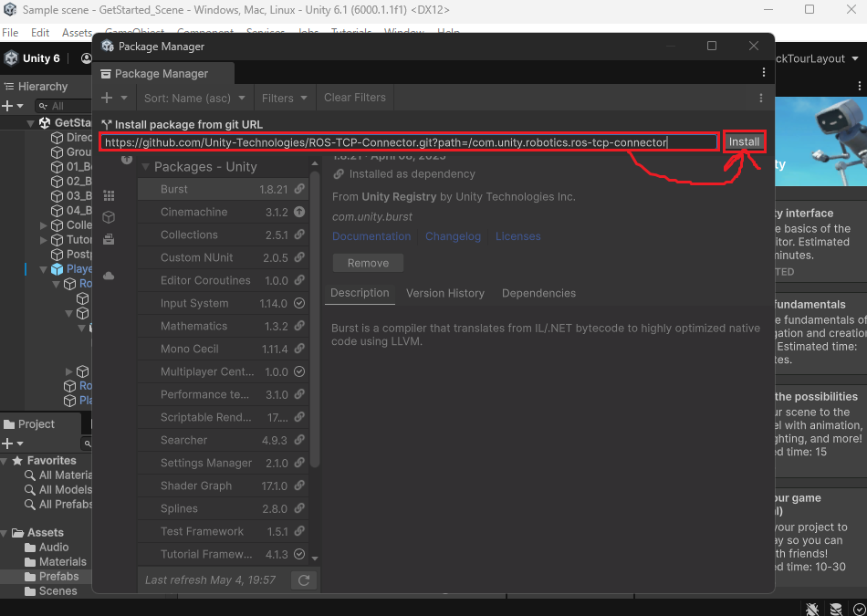This screenshot has width=867, height=616.
Task: Select the Splines package
Action: click(x=223, y=508)
